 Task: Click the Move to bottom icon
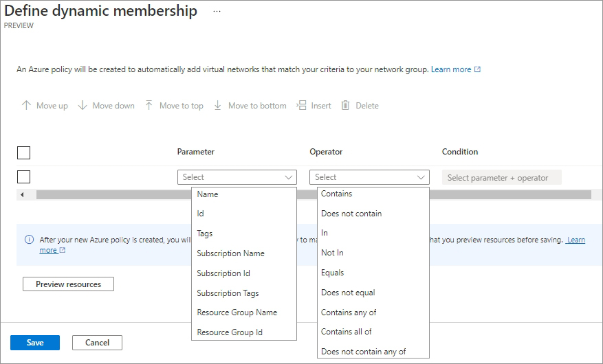pyautogui.click(x=218, y=106)
